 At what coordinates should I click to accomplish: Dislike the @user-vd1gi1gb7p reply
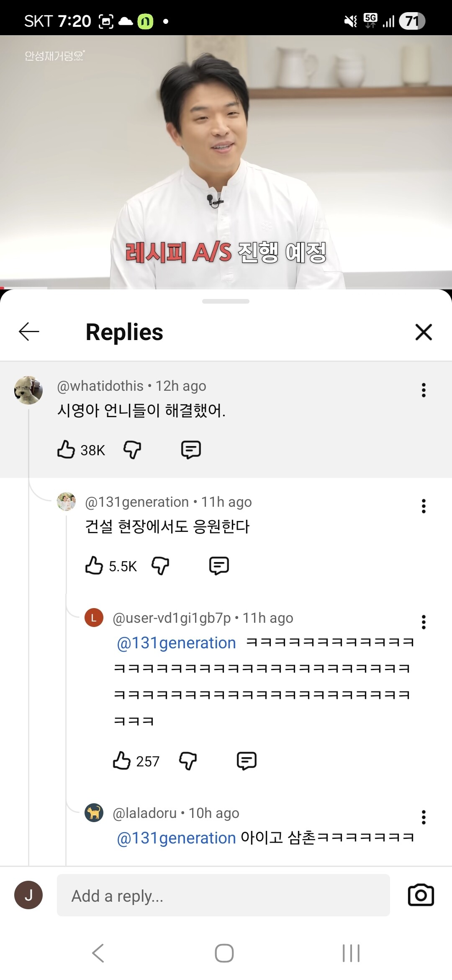coord(188,761)
